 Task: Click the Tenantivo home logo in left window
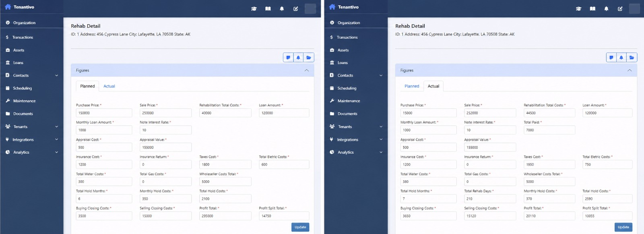tap(19, 7)
